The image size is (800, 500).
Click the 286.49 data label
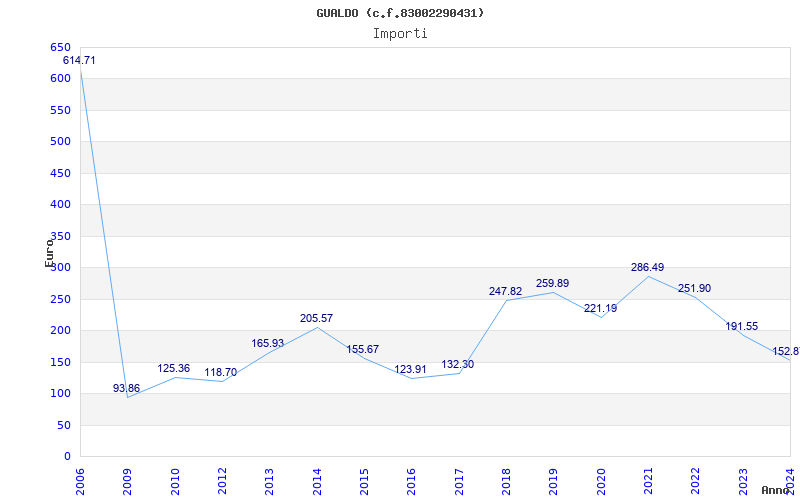pyautogui.click(x=647, y=267)
